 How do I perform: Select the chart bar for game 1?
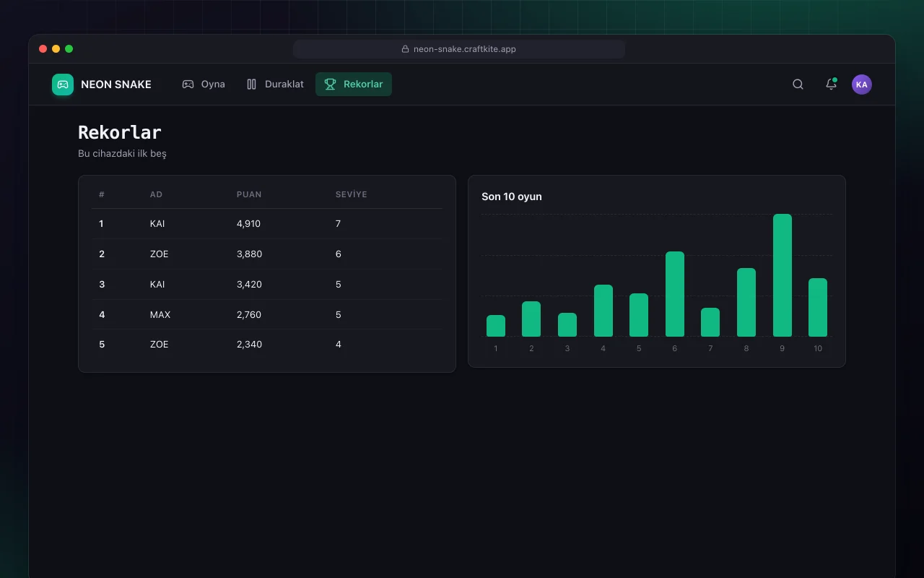coord(496,326)
